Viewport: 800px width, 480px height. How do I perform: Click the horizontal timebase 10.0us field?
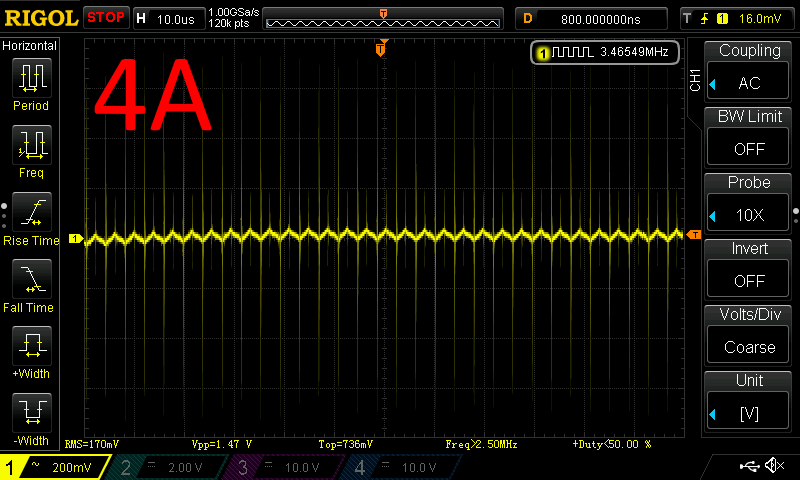pos(169,19)
